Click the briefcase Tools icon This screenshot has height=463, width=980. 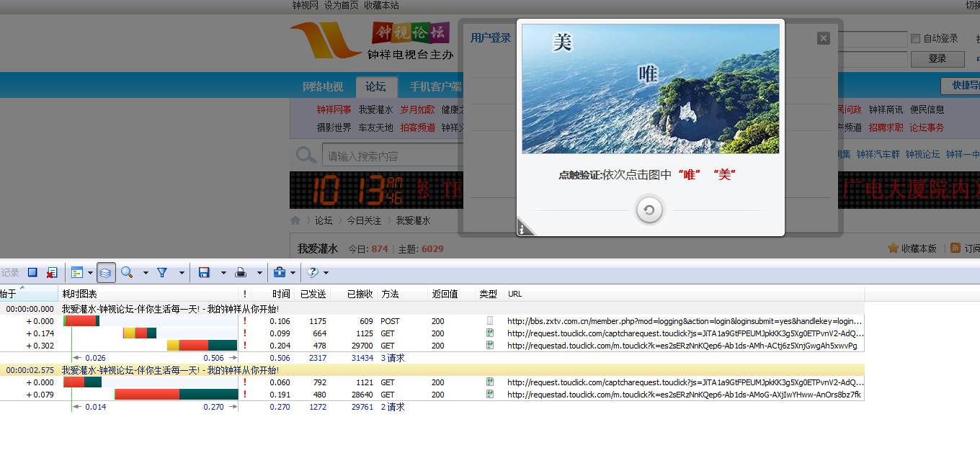(279, 273)
